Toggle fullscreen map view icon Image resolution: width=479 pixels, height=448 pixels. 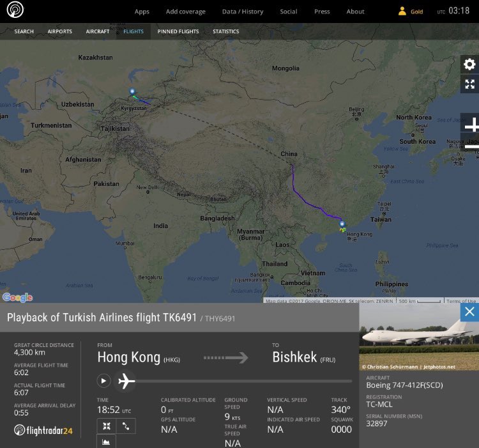tap(469, 84)
